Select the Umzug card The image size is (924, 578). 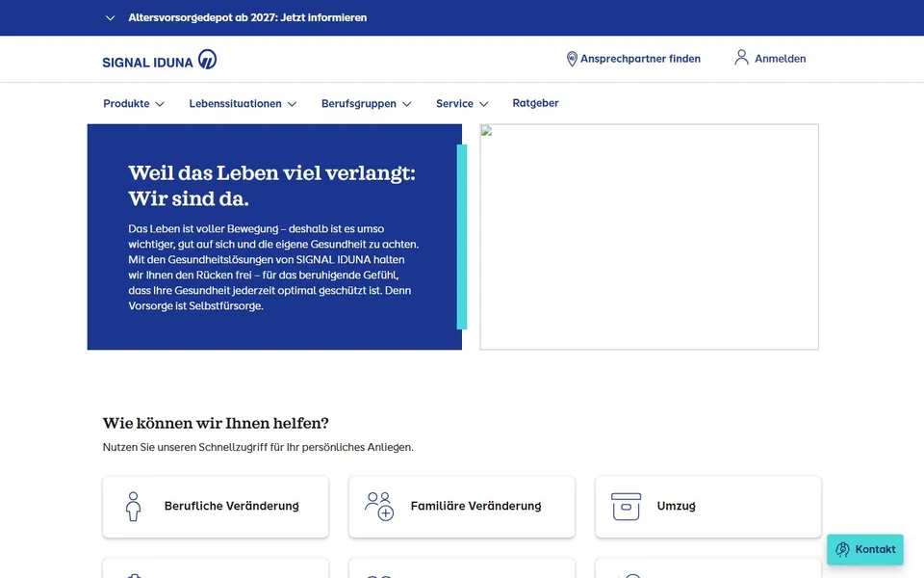(x=708, y=507)
